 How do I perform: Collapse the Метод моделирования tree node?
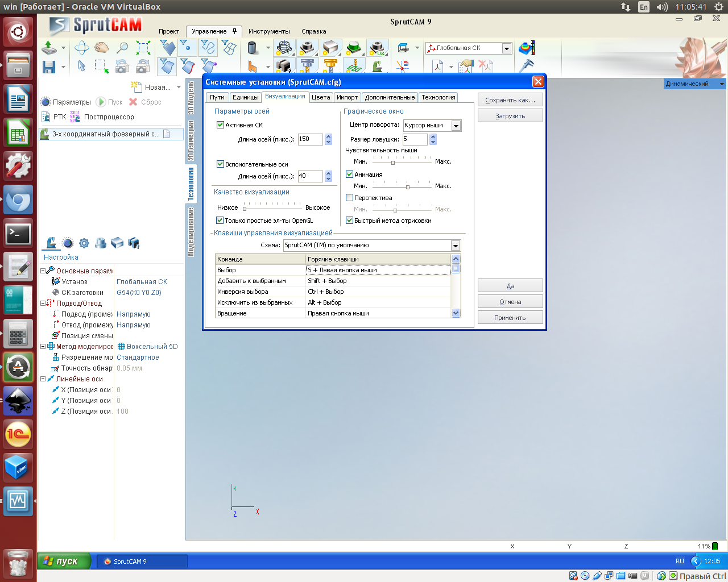point(43,347)
